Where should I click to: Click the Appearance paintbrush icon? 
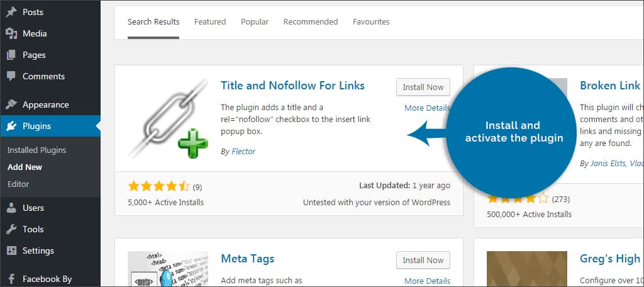[x=11, y=104]
